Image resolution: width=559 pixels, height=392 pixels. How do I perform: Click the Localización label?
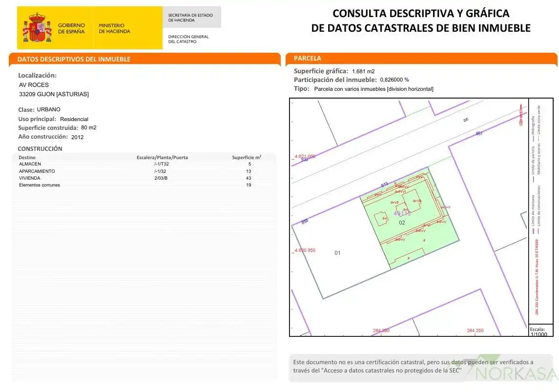pos(38,75)
